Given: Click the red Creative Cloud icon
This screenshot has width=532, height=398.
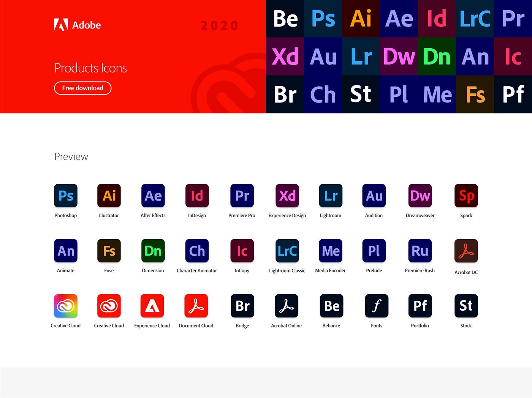Looking at the screenshot, I should pyautogui.click(x=109, y=306).
